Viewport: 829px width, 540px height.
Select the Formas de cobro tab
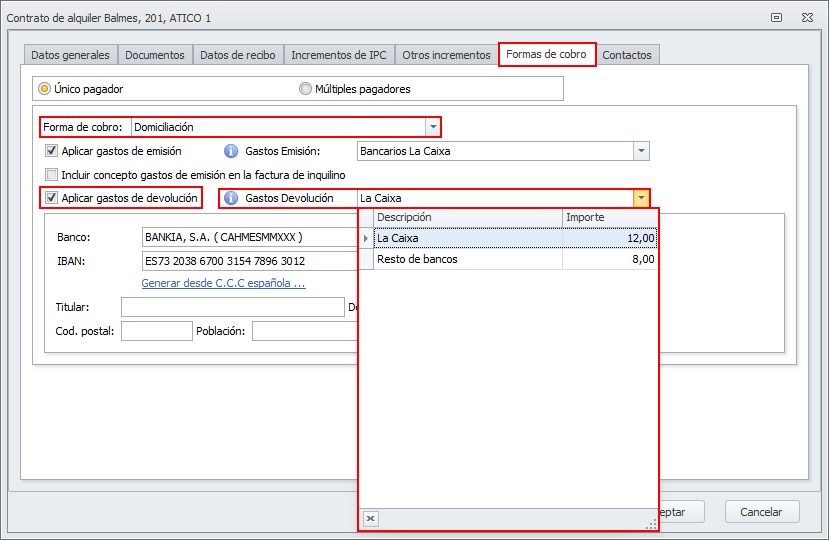click(546, 54)
